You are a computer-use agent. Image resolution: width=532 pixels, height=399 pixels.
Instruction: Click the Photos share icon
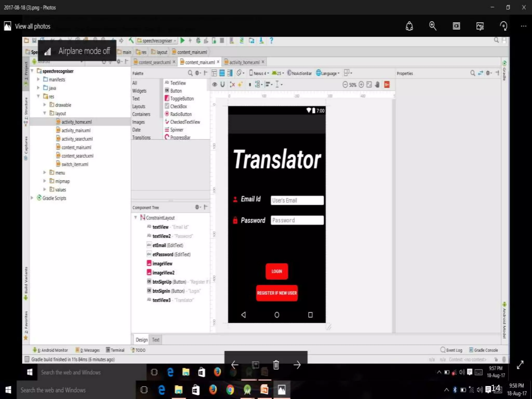click(x=409, y=26)
